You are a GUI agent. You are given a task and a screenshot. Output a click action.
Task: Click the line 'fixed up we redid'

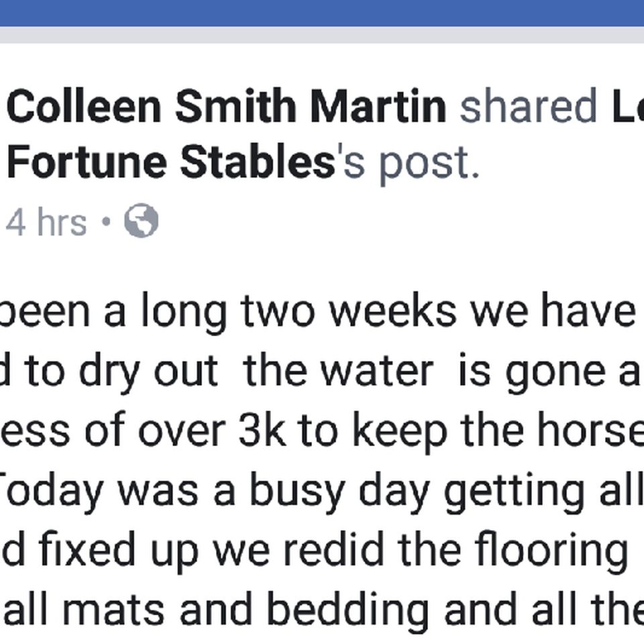314,551
